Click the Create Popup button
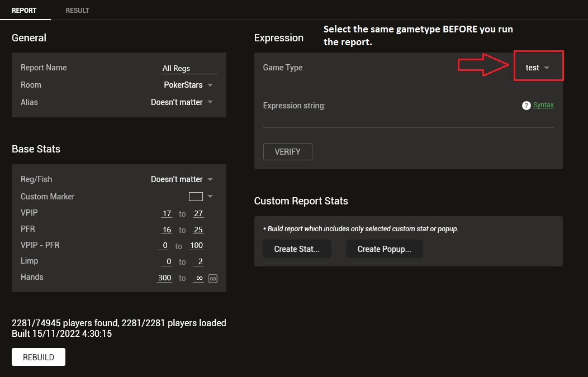This screenshot has width=588, height=377. 384,249
